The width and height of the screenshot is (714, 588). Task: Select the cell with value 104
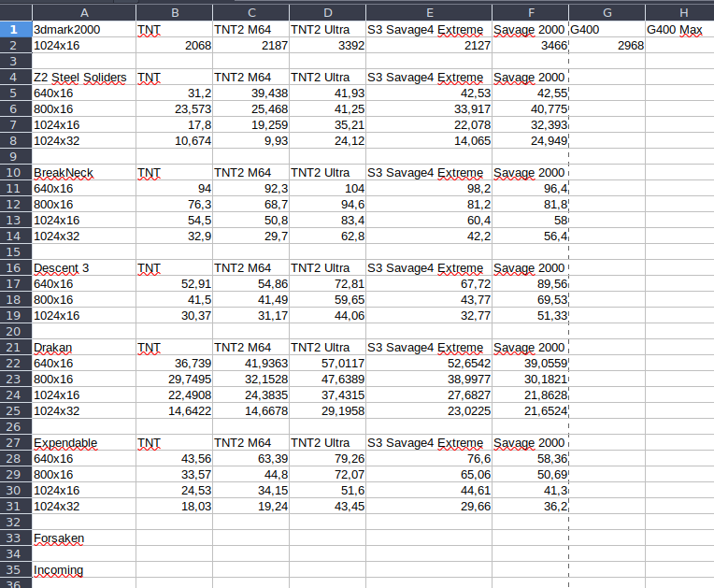(327, 189)
